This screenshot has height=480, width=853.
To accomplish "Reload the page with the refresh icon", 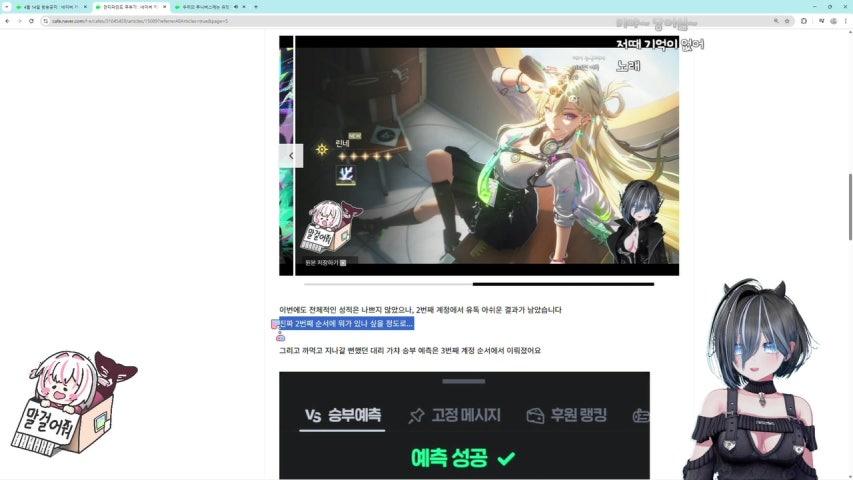I will [x=31, y=21].
